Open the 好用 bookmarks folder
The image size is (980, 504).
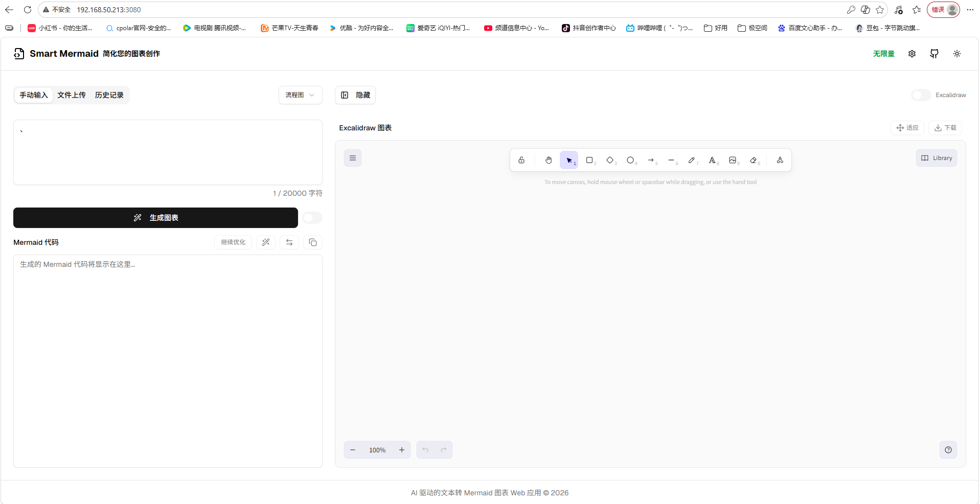(716, 28)
